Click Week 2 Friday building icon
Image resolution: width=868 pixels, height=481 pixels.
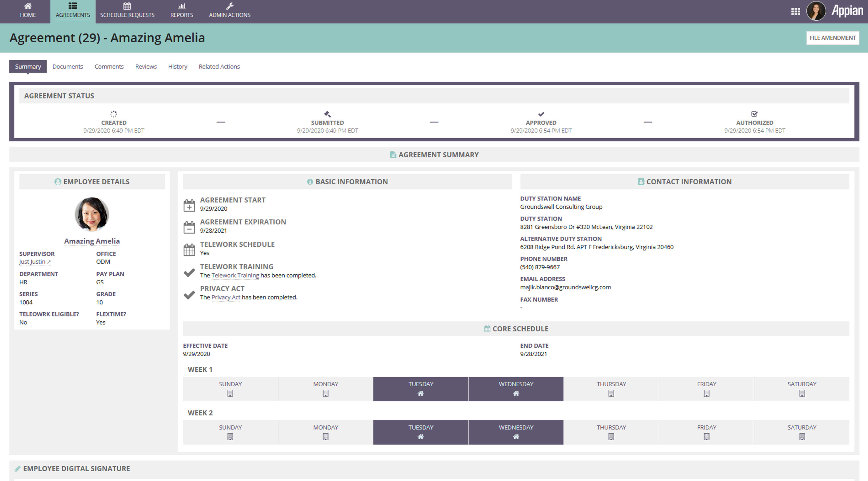coord(706,436)
